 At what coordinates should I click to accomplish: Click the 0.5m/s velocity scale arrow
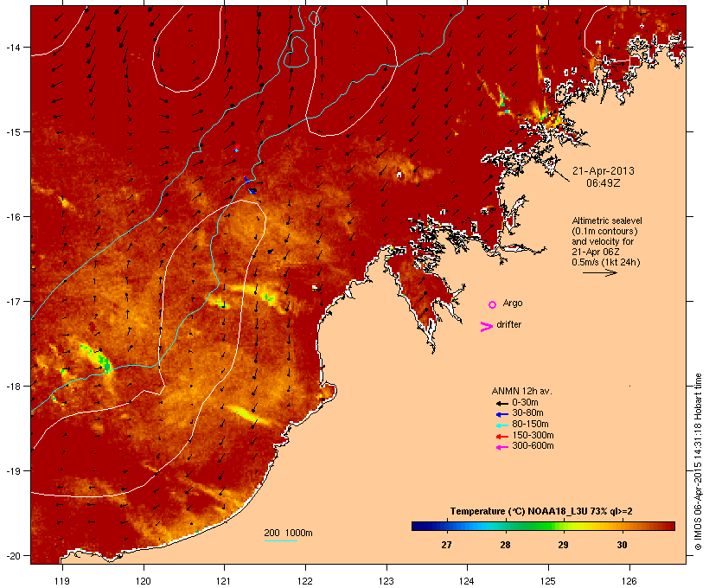coord(599,272)
